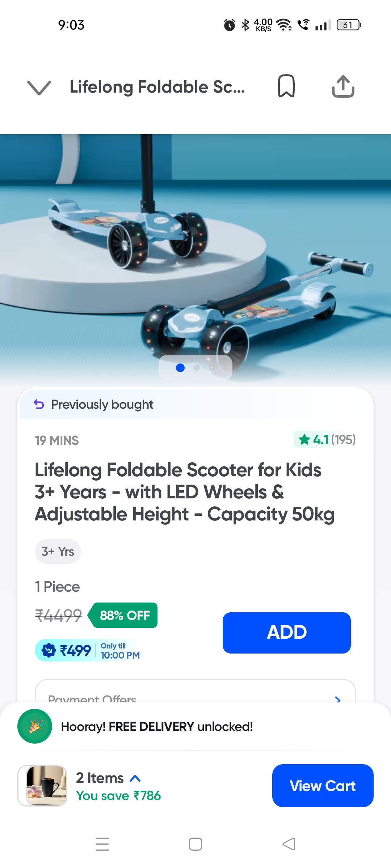391x868 pixels.
Task: Open the cart item thumbnail
Action: tap(42, 786)
